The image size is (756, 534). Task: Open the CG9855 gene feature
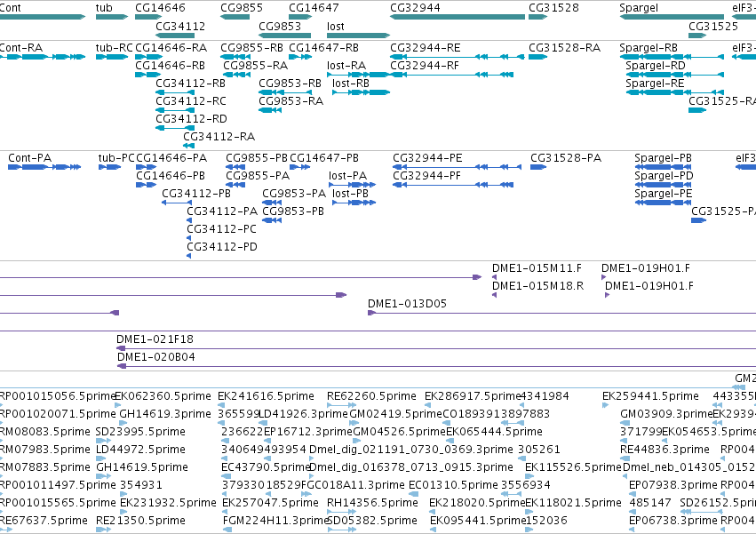235,17
